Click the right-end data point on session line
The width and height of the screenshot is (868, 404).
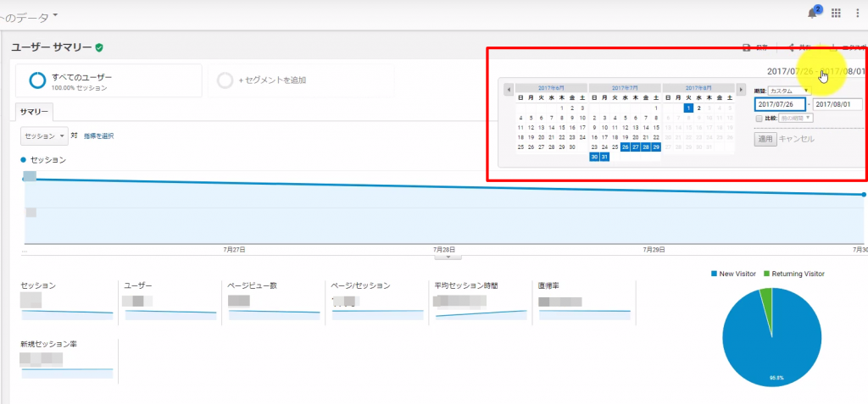(x=864, y=194)
